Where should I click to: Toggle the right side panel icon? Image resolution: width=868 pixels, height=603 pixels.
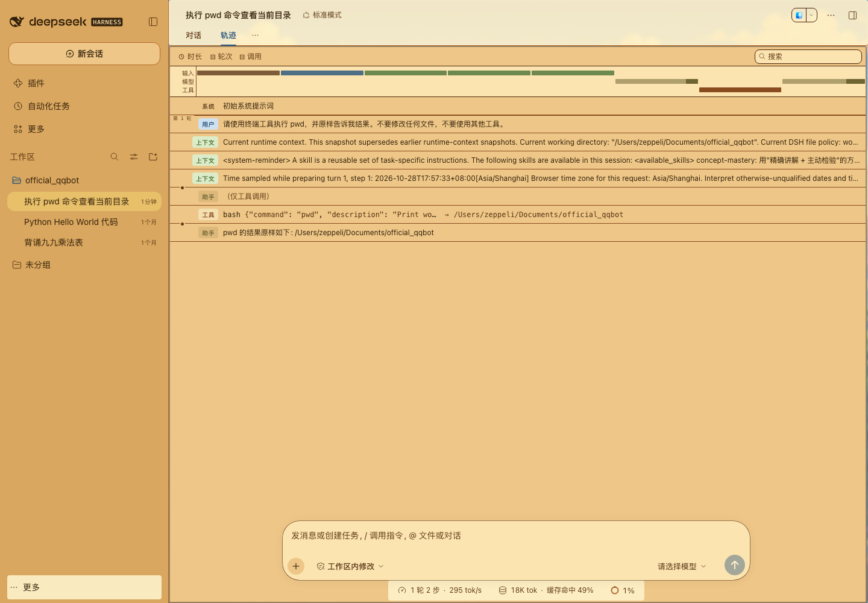(x=852, y=15)
